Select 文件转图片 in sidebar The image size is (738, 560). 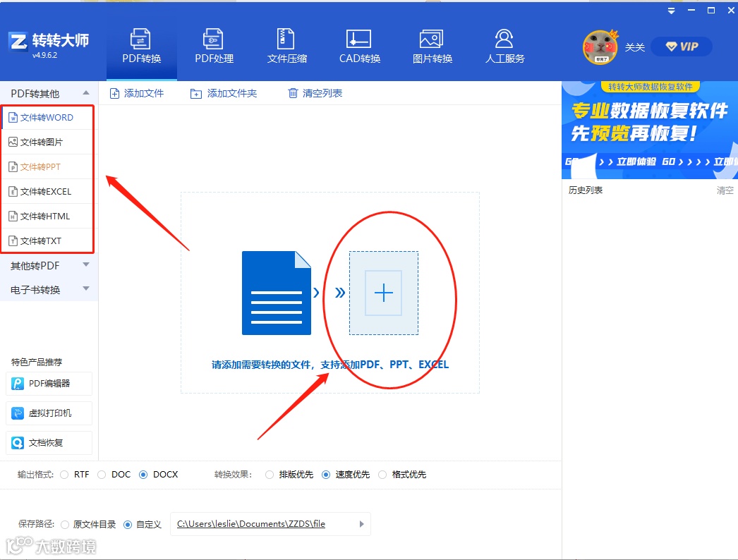click(x=47, y=142)
